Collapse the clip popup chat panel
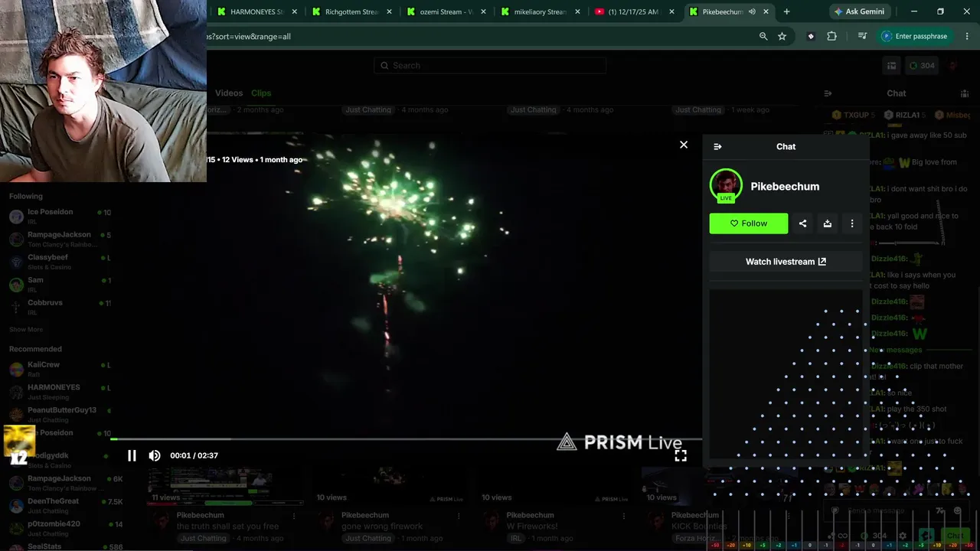 (x=717, y=146)
